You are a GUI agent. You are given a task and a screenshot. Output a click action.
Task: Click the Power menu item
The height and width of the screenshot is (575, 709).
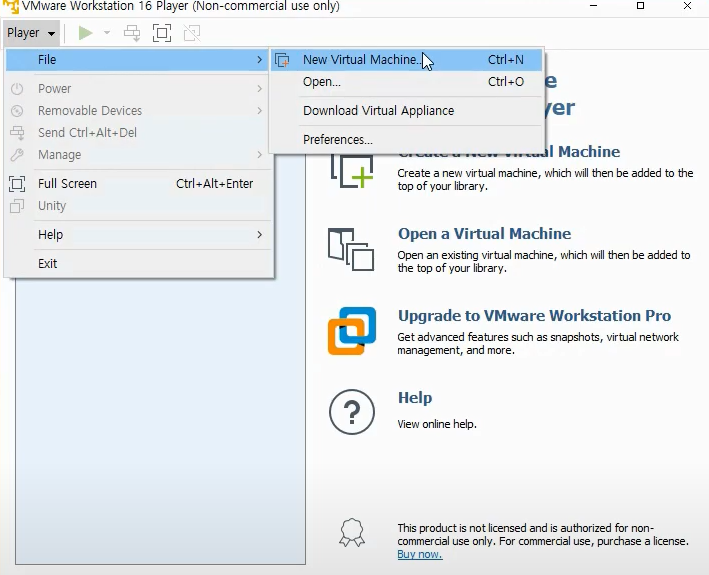[x=138, y=89]
